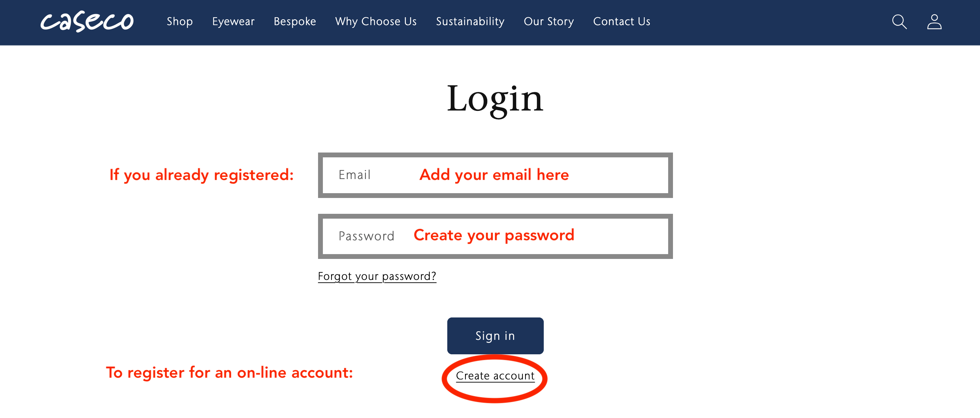
Task: Click the 'If you already registered' note
Action: [202, 175]
